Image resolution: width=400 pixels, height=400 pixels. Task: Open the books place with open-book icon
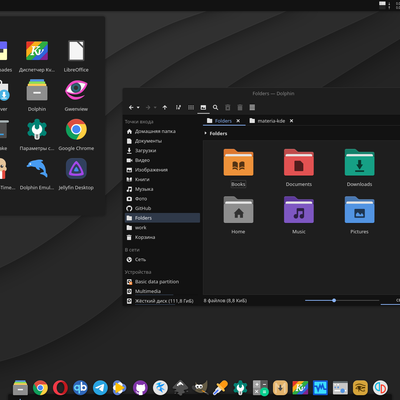[162, 179]
